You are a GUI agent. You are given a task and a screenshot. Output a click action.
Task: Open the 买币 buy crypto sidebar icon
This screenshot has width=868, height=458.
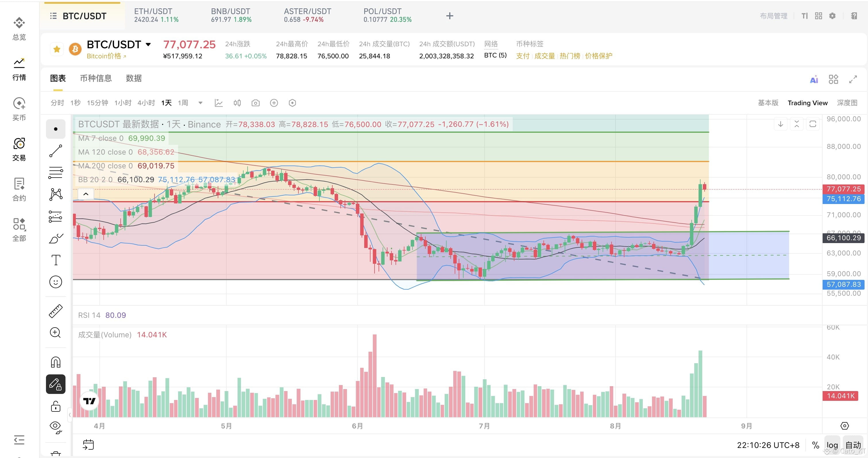[x=19, y=109]
